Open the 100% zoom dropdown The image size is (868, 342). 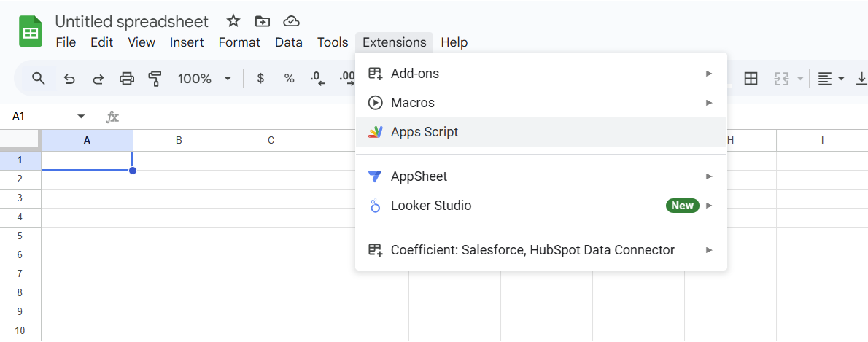click(205, 79)
